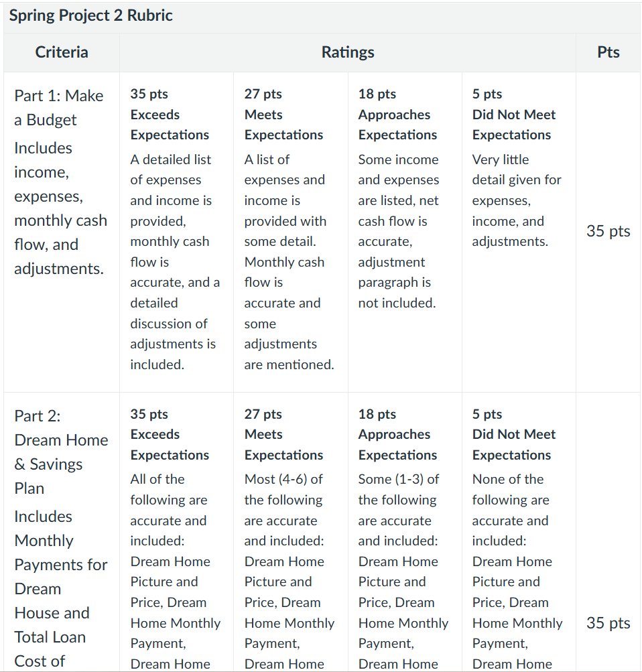Viewport: 642px width, 672px height.
Task: Choose Part 2 Did Not Meet Expectations rating
Action: (x=519, y=532)
